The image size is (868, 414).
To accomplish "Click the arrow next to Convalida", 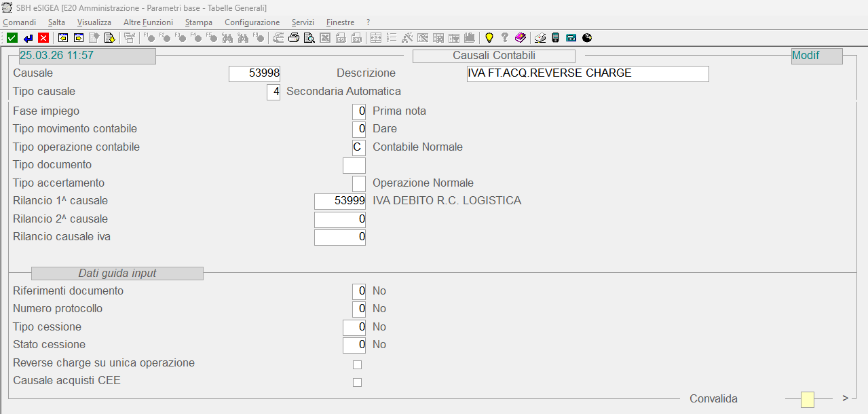I will point(846,398).
